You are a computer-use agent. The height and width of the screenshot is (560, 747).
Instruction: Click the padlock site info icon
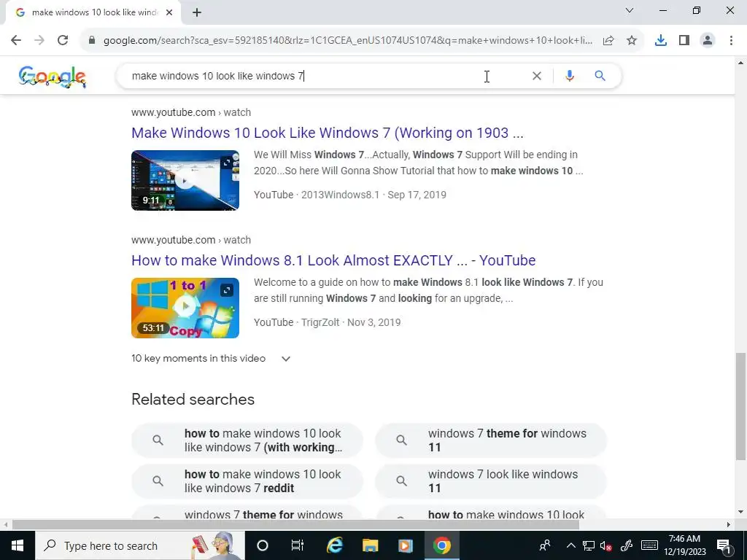pyautogui.click(x=92, y=41)
